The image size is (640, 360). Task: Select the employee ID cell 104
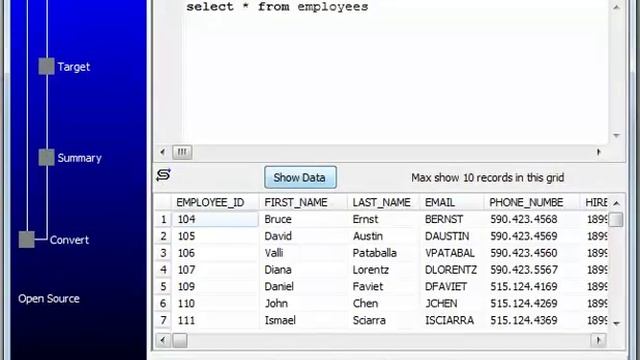click(x=215, y=219)
